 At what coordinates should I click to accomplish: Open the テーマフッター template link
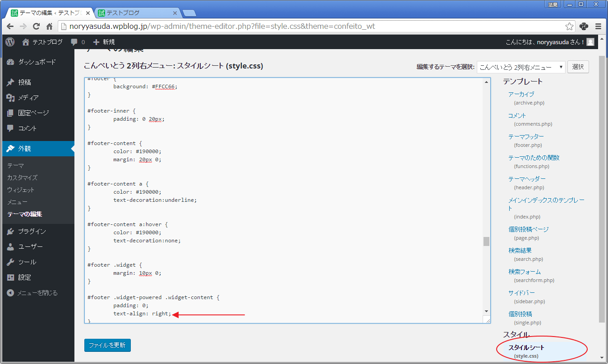526,136
